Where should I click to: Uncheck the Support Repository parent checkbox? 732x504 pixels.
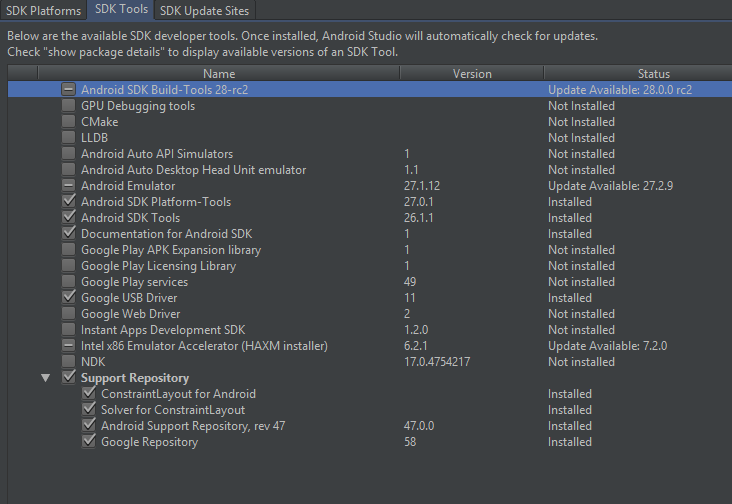click(68, 378)
